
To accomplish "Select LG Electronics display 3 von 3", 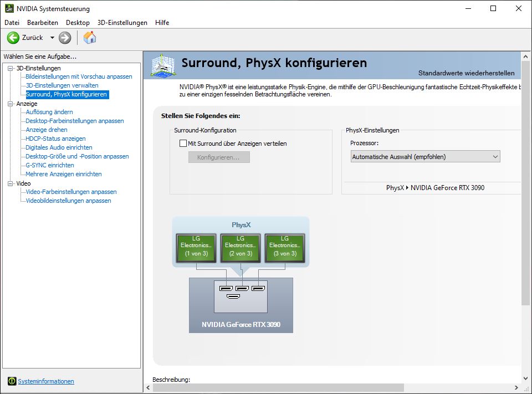I will (x=285, y=248).
